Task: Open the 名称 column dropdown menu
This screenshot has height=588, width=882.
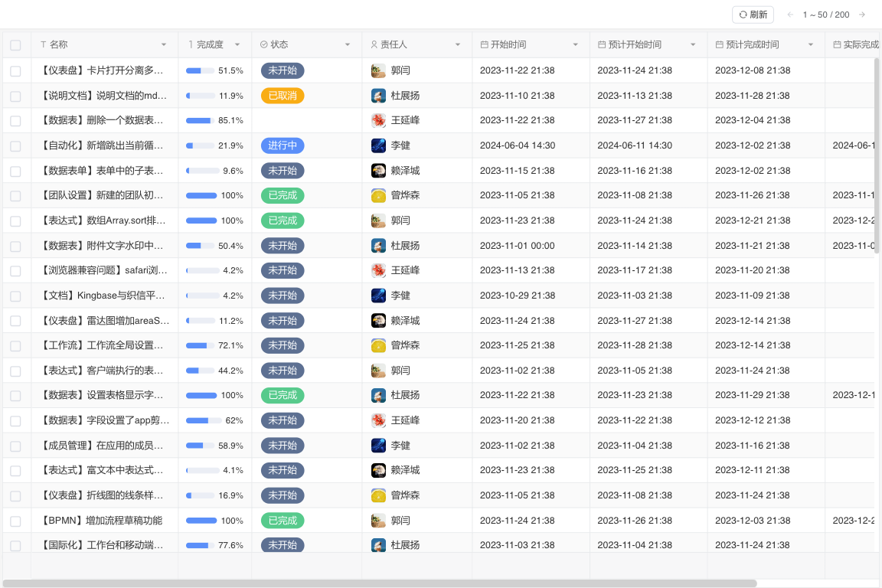Action: (164, 44)
